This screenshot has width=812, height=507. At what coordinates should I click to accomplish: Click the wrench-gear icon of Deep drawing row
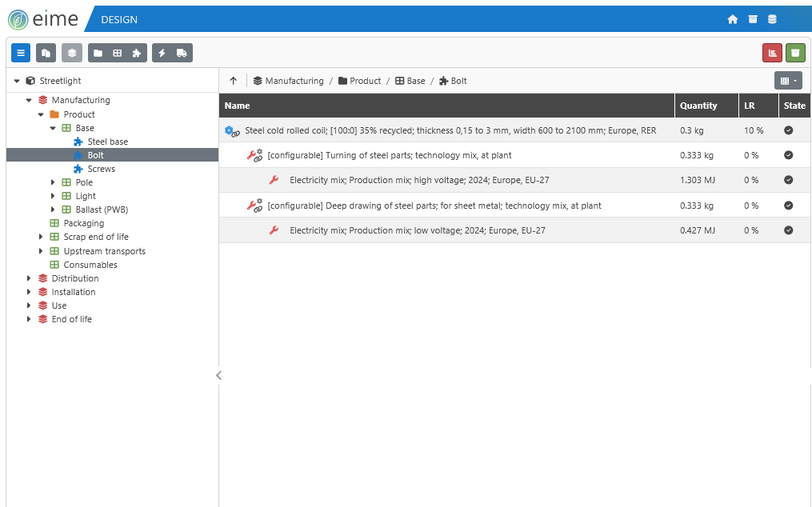tap(254, 206)
